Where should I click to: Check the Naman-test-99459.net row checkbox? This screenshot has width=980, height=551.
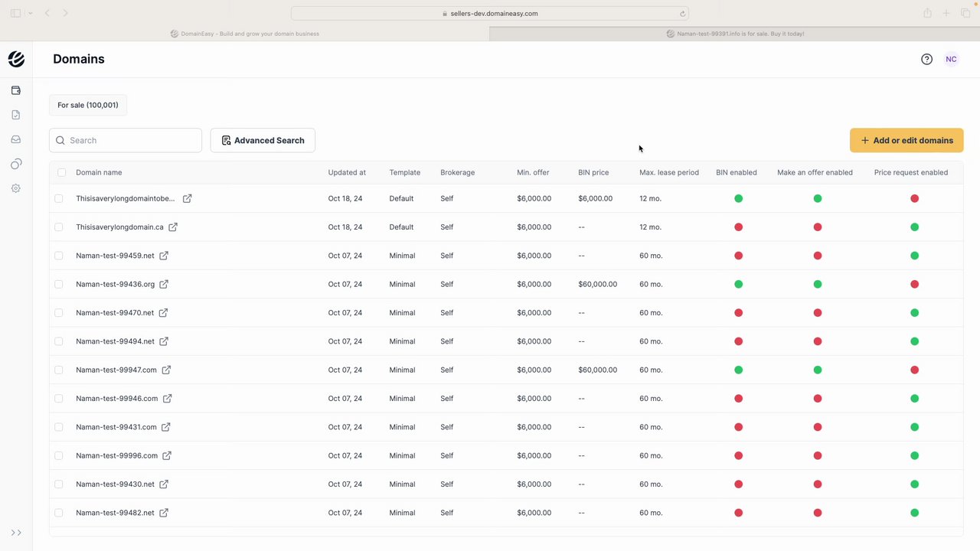point(59,256)
